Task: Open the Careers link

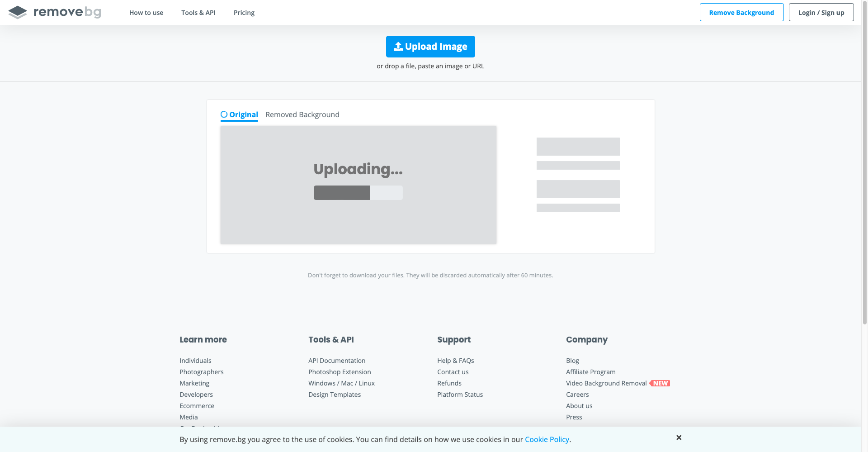Action: [x=577, y=395]
